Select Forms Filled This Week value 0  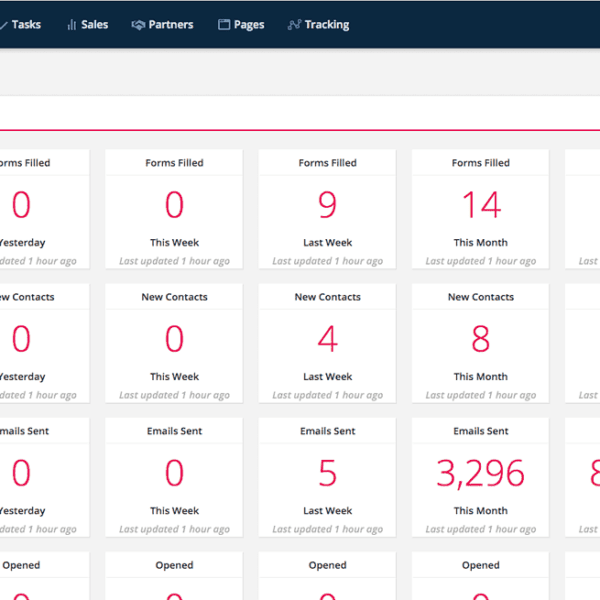pos(174,205)
